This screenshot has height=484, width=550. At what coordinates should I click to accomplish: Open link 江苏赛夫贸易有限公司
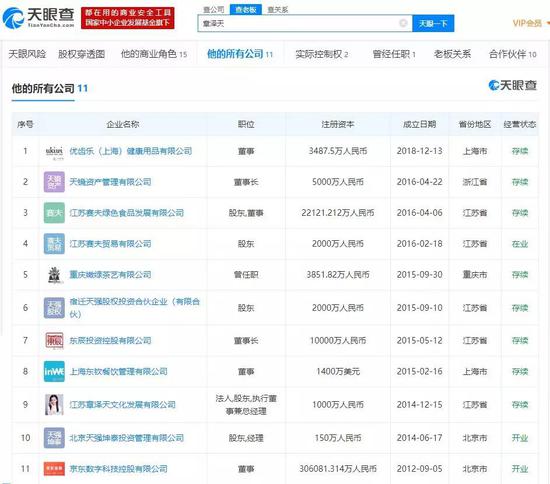110,244
